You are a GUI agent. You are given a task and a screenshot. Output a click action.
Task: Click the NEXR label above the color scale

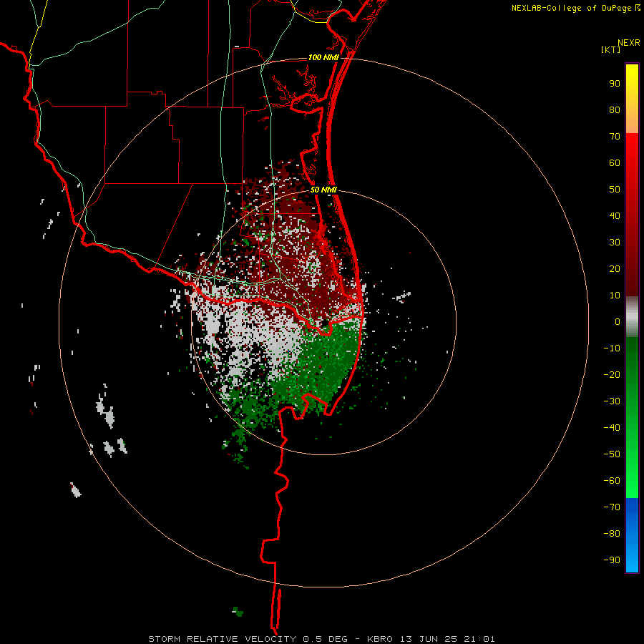[x=629, y=43]
